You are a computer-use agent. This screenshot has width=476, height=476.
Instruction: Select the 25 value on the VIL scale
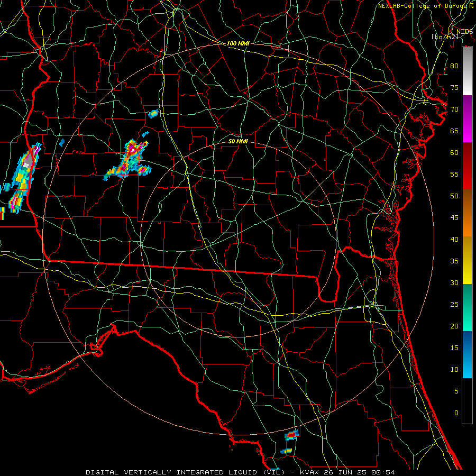click(454, 305)
